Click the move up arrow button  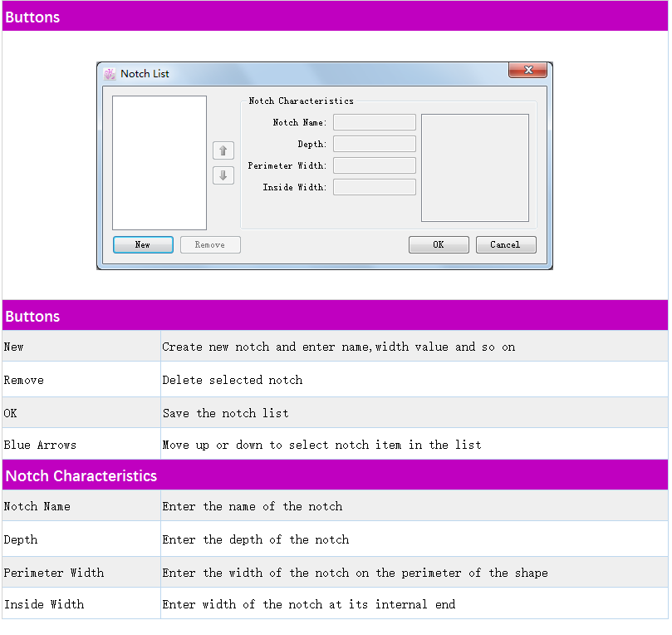coord(223,150)
